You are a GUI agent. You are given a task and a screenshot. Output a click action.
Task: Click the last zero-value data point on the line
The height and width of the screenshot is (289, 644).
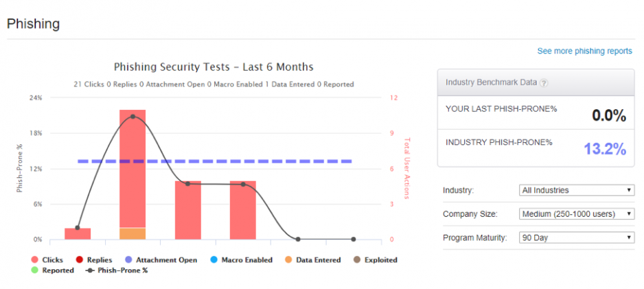coord(353,239)
